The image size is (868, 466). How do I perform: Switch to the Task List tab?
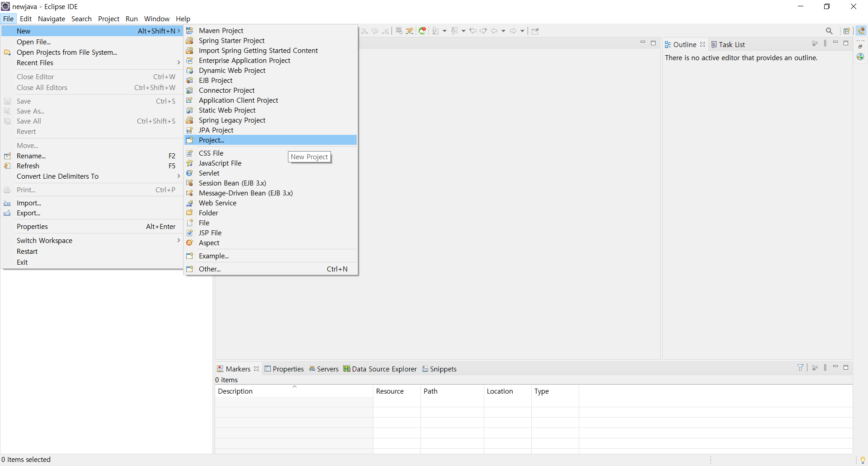coord(728,44)
